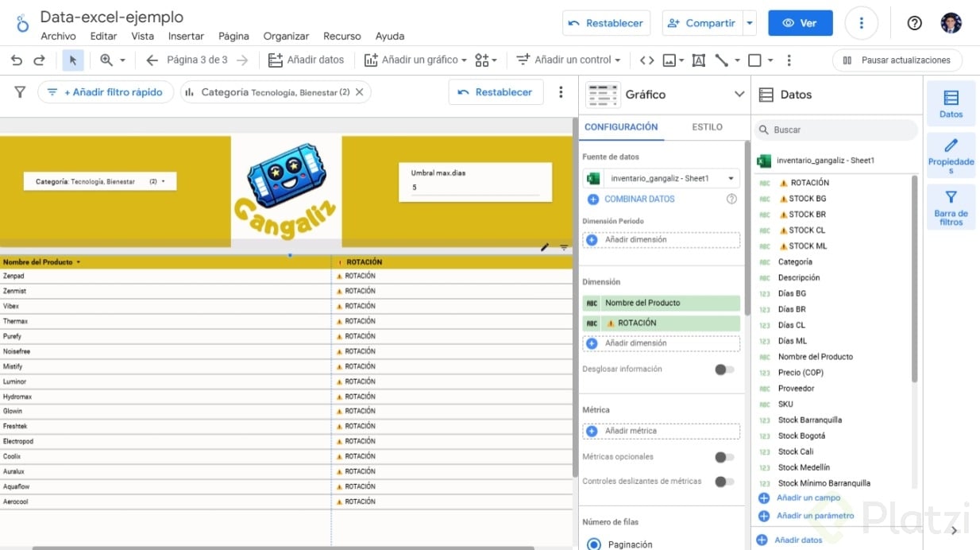Viewport: 980px width, 550px height.
Task: Open the inventario_gangaliz data source dropdown
Action: click(x=671, y=179)
